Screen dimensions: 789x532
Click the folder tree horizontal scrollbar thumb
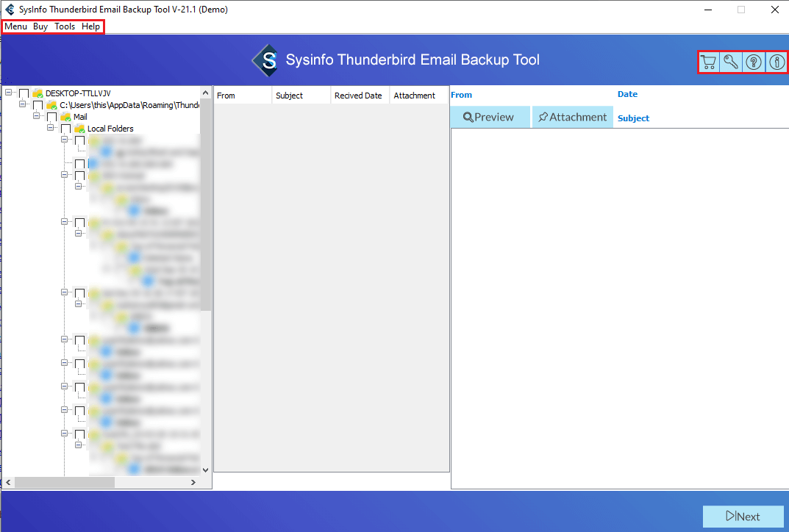point(65,482)
